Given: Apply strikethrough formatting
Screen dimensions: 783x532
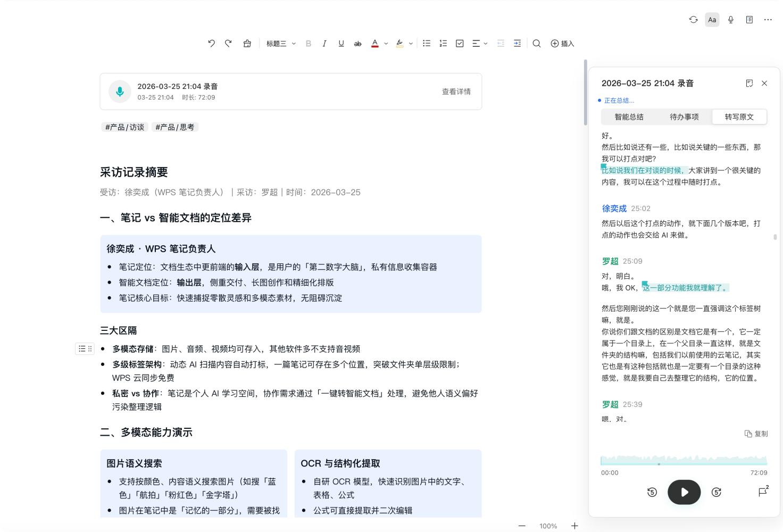Looking at the screenshot, I should [x=358, y=43].
